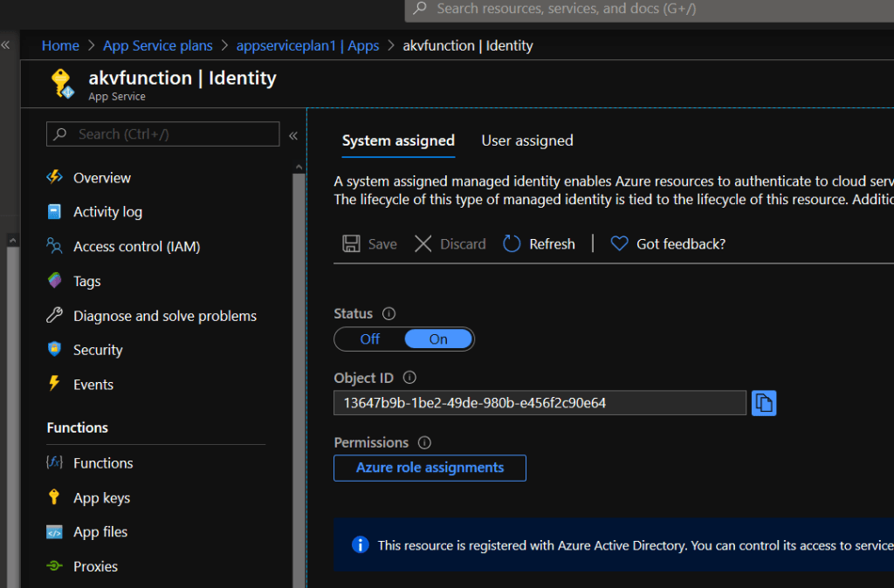Click the copy Object ID icon
The width and height of the screenshot is (894, 588).
[x=764, y=402]
